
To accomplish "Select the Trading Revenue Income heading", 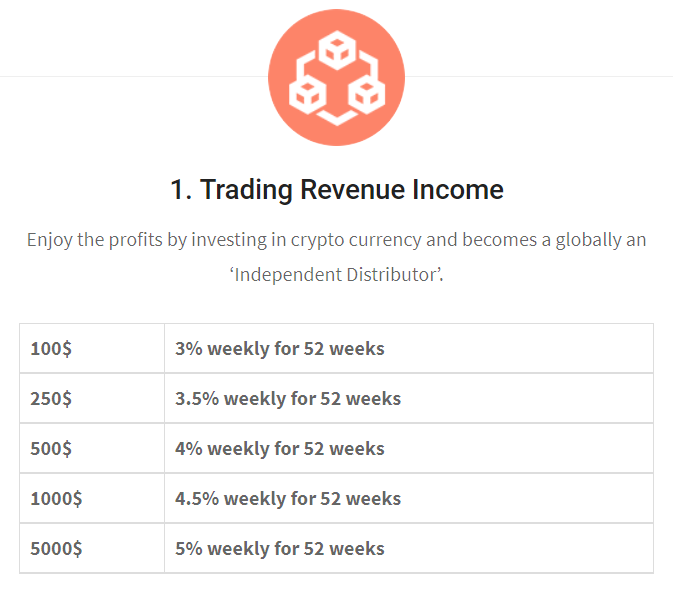I will (337, 189).
